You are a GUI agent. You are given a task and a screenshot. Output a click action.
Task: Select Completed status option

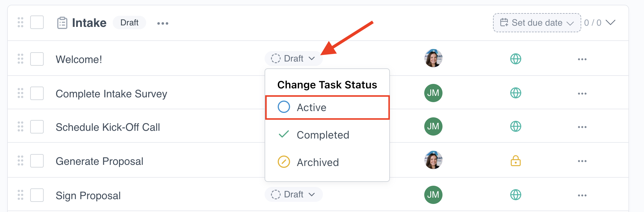pos(327,135)
